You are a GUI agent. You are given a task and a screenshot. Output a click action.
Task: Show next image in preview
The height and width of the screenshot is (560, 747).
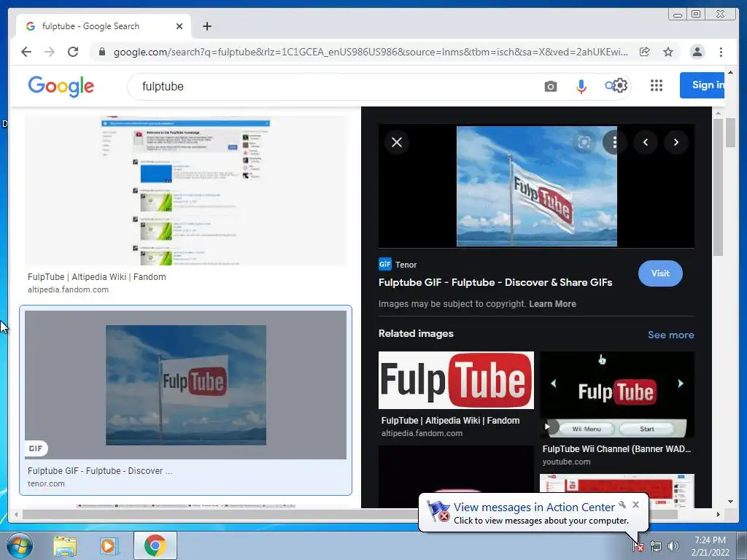[676, 142]
